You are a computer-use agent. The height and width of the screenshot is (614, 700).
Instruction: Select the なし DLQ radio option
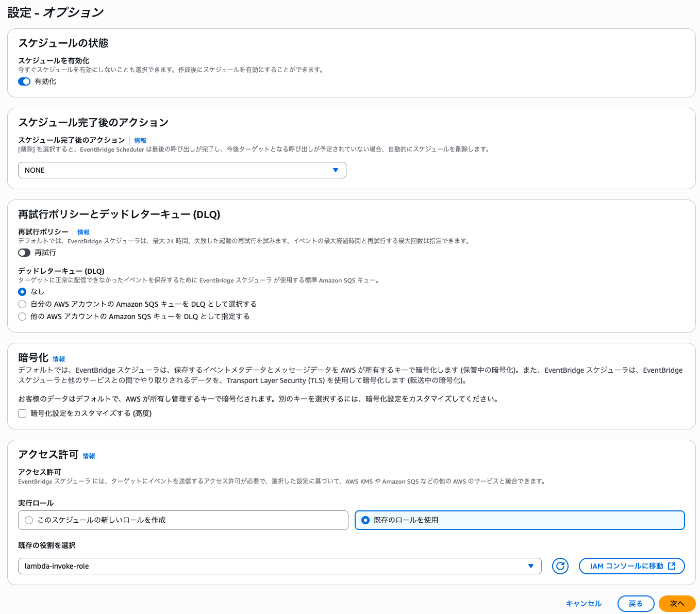click(22, 292)
